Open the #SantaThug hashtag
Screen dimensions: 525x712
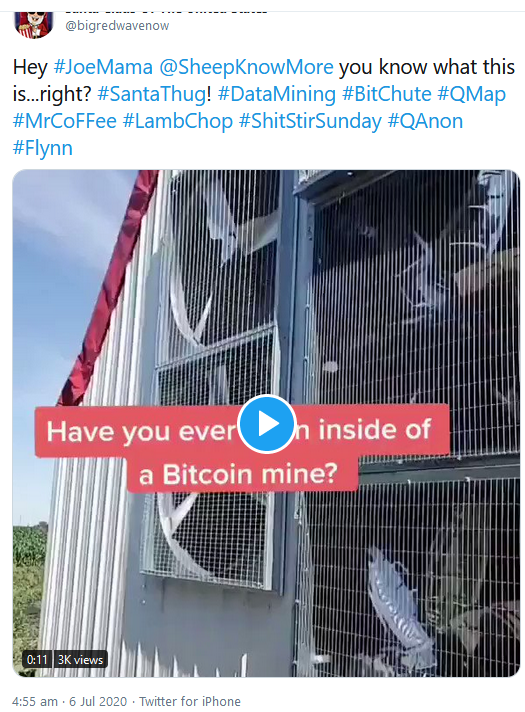coord(152,94)
